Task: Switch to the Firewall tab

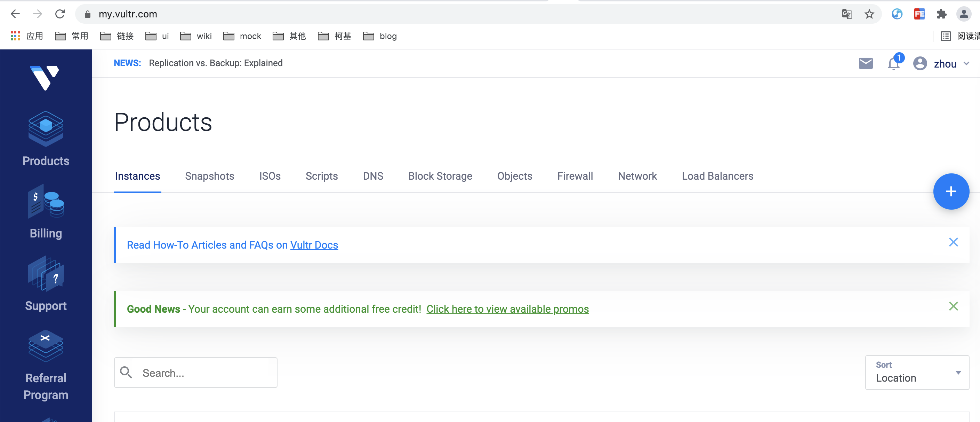Action: [575, 176]
